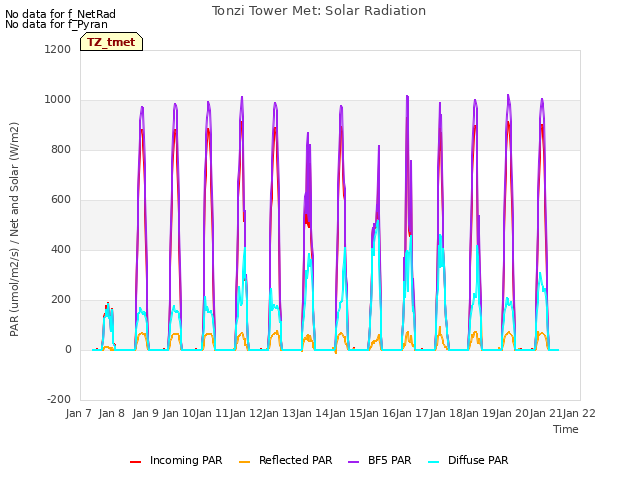Click the Jan 7 x-axis tick label
Viewport: 640px width, 480px height.
(x=78, y=413)
